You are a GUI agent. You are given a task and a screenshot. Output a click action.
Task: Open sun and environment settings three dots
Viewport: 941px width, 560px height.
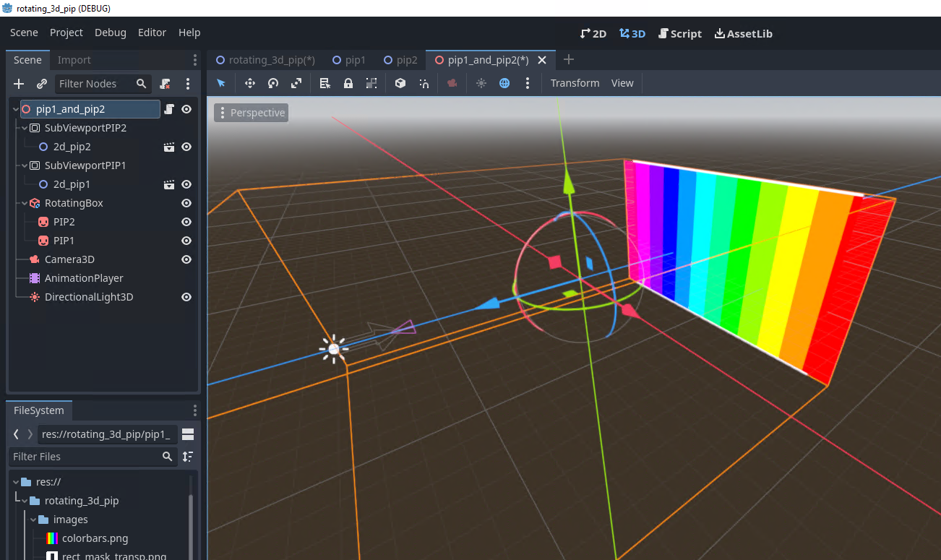[528, 83]
